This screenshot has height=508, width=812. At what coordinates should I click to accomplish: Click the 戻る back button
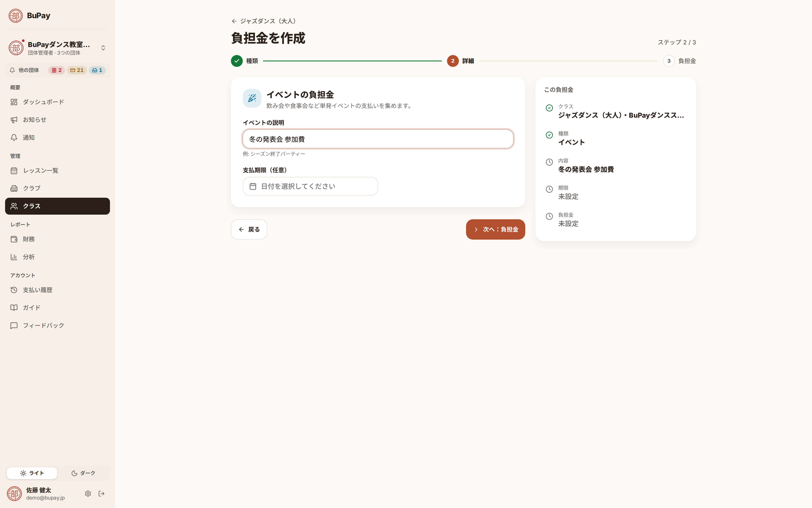pos(249,229)
